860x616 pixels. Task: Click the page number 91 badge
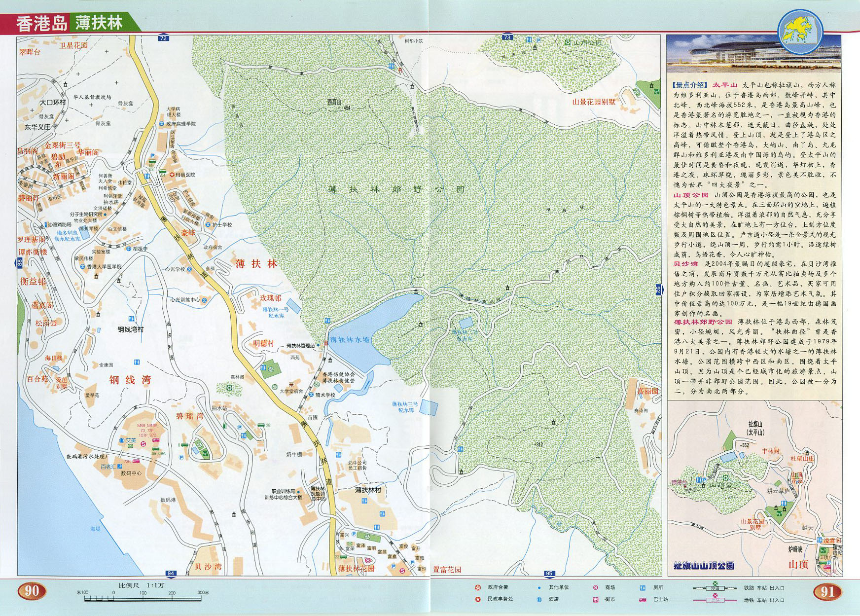pyautogui.click(x=827, y=591)
